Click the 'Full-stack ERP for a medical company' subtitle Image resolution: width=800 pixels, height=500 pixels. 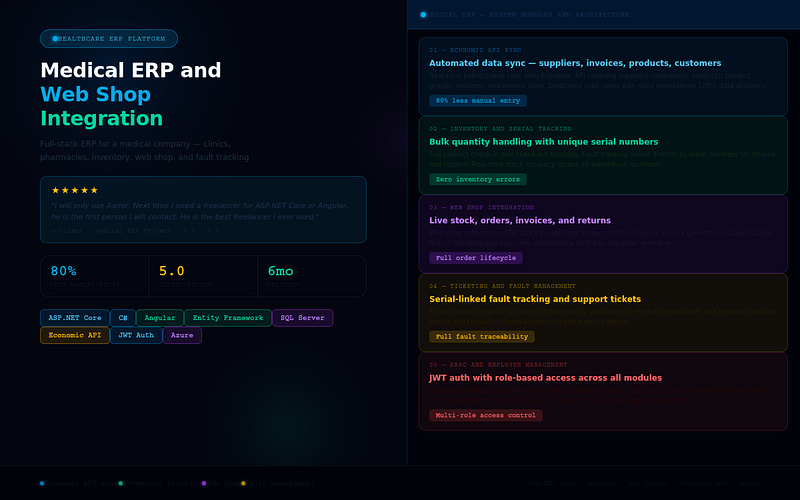[144, 151]
